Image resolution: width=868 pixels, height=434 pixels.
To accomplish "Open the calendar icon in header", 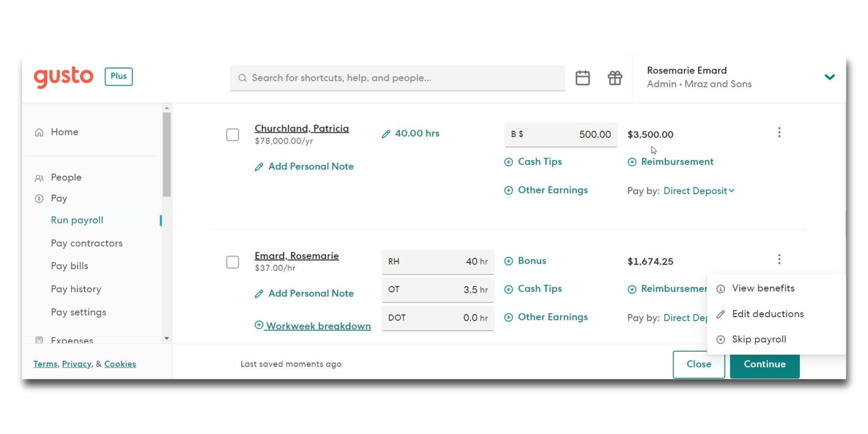I will [582, 78].
